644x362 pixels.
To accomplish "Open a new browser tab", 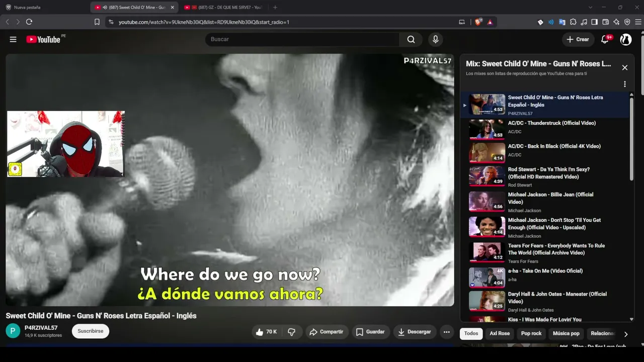I will coord(275,8).
